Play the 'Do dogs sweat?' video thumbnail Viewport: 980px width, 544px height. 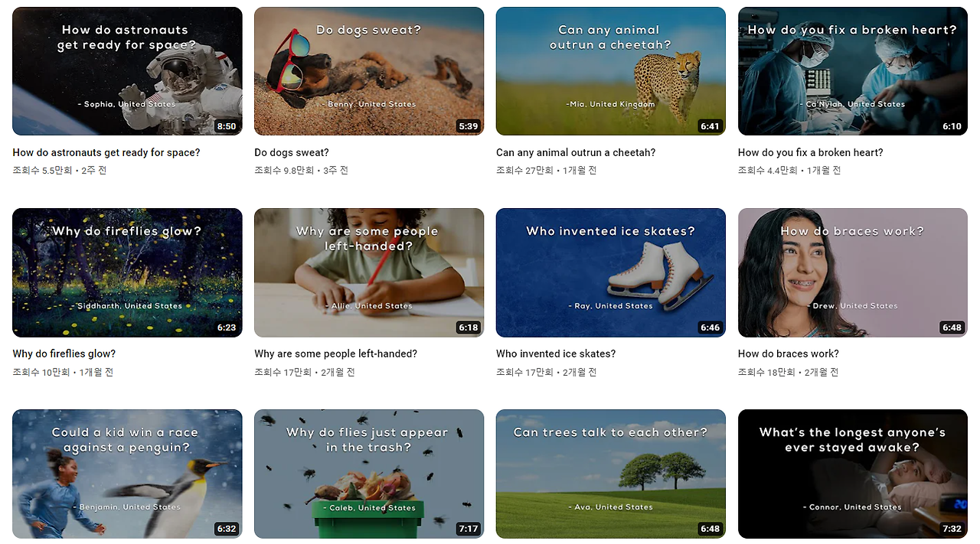pos(369,71)
